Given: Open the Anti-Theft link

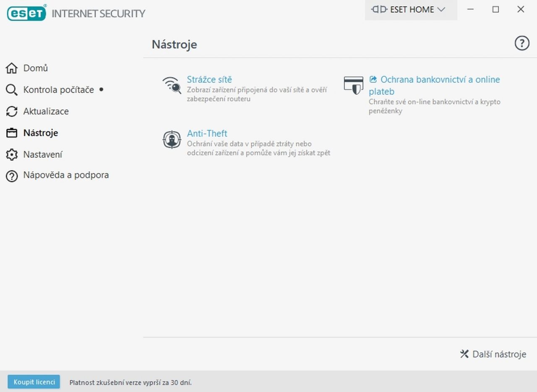Looking at the screenshot, I should click(207, 134).
